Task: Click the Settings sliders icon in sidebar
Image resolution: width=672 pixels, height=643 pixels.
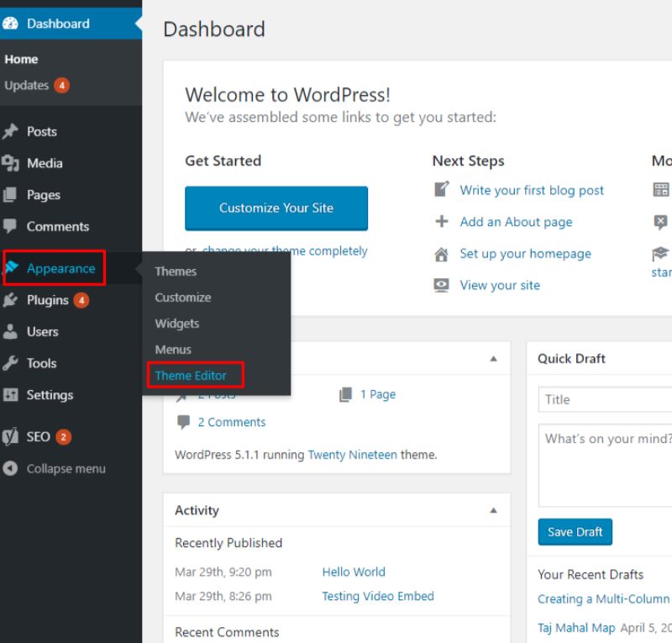Action: coord(10,395)
